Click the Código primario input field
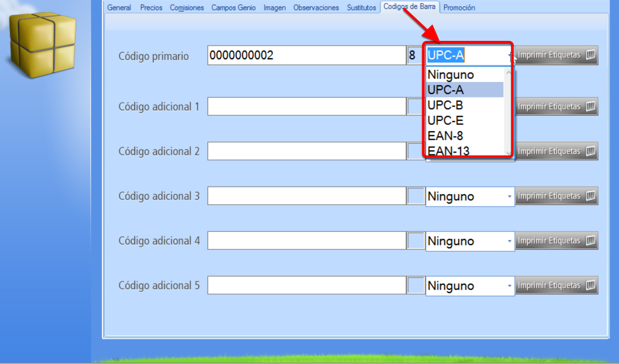The width and height of the screenshot is (619, 364). [307, 55]
